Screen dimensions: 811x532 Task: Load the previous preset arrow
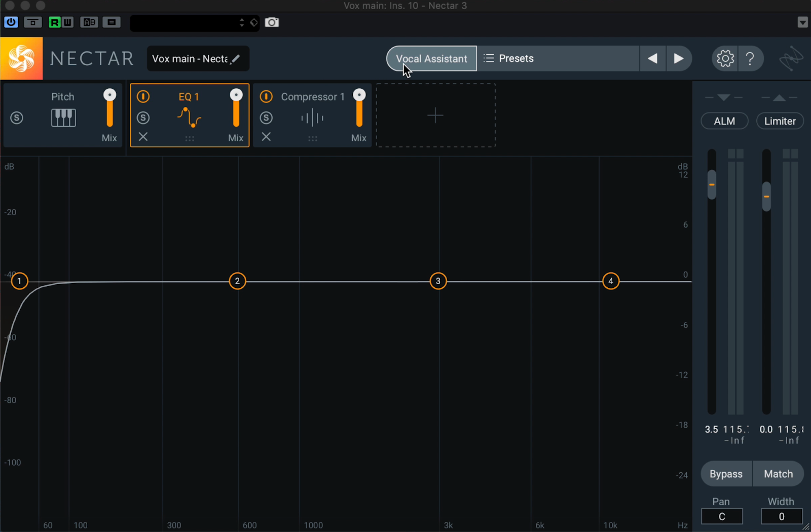click(x=652, y=59)
